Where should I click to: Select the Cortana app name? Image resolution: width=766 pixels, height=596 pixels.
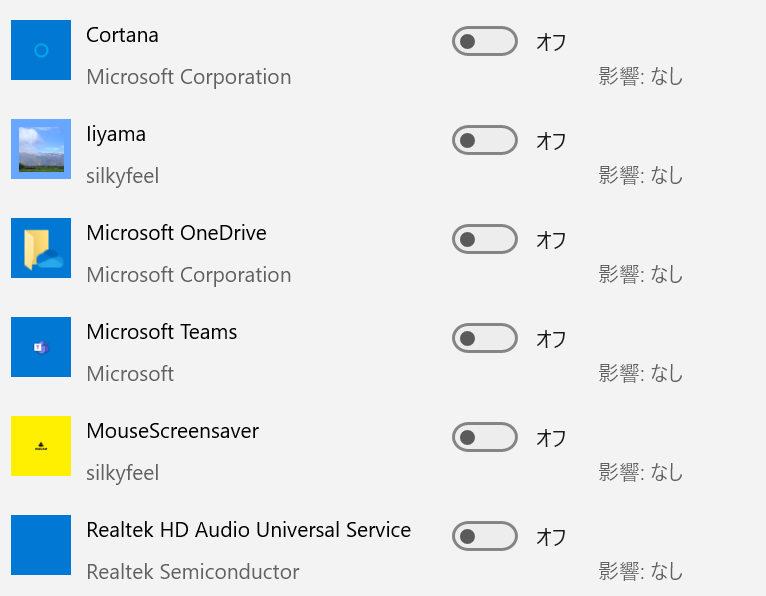122,35
